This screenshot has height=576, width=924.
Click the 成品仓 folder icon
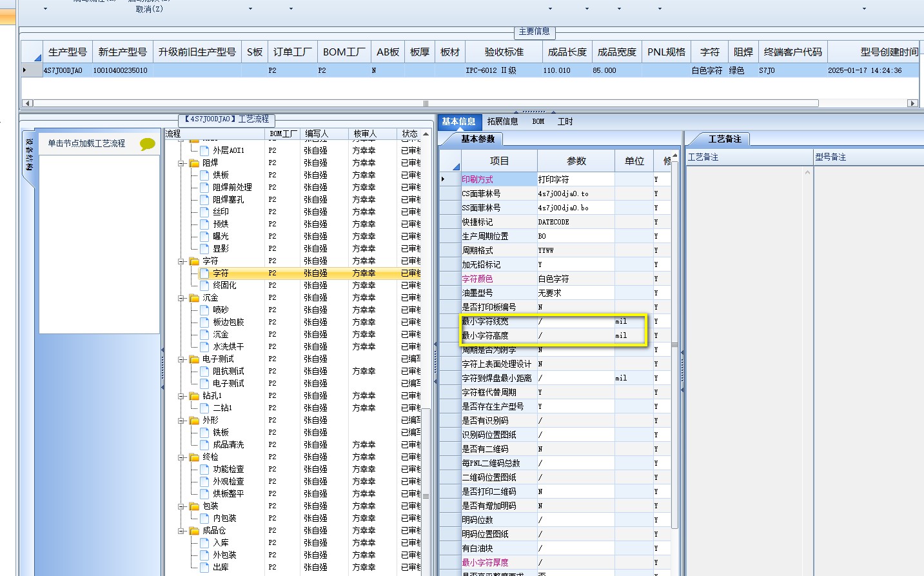pyautogui.click(x=194, y=531)
